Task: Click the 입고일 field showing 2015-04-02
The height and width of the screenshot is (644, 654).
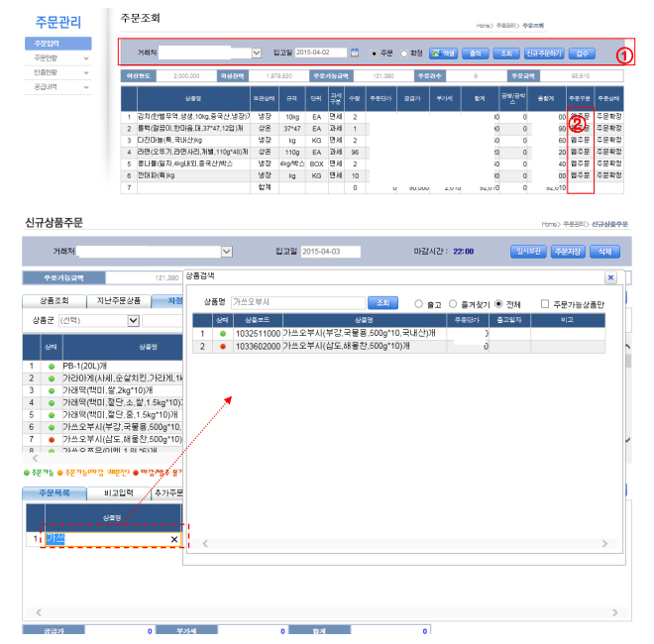Action: (x=321, y=53)
